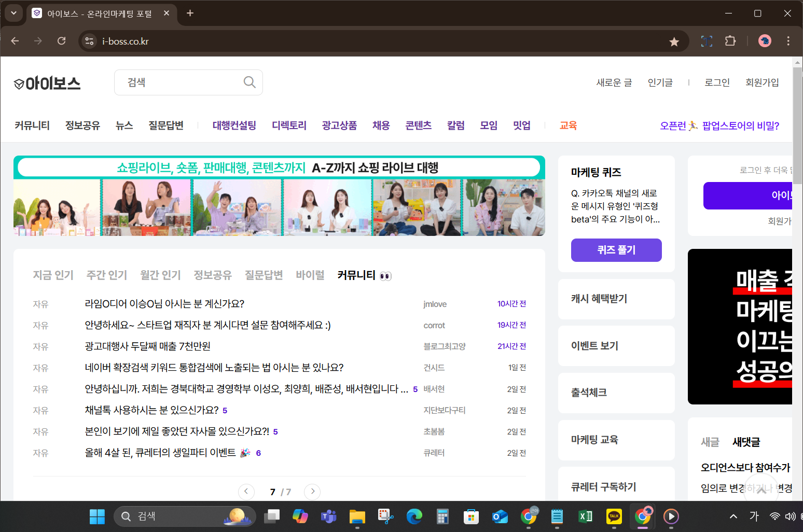Click inside the 검색 search input field
The image size is (803, 532).
click(x=176, y=82)
